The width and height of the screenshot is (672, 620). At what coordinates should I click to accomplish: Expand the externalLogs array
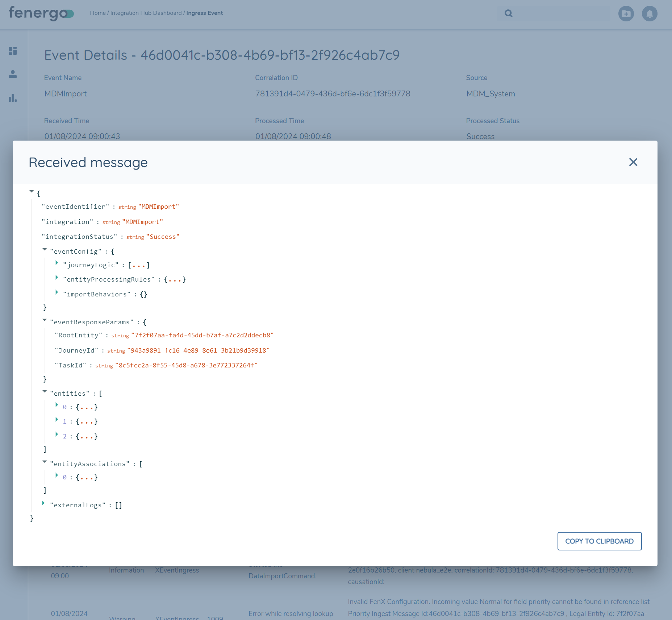click(x=43, y=503)
